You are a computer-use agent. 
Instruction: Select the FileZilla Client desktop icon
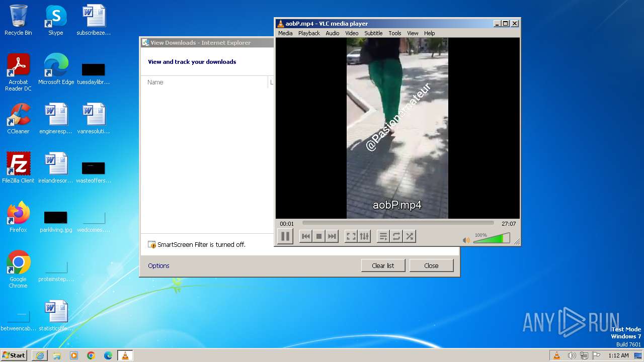(x=18, y=168)
